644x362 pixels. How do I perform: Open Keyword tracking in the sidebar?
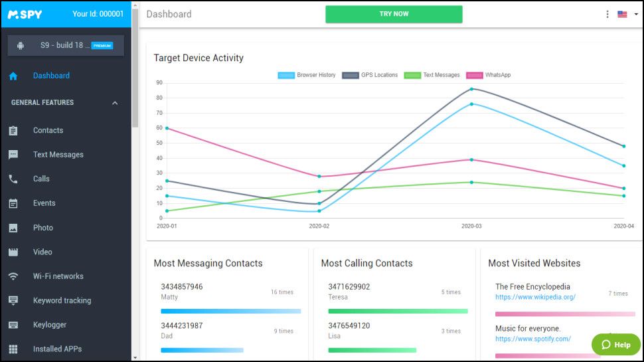coord(62,300)
